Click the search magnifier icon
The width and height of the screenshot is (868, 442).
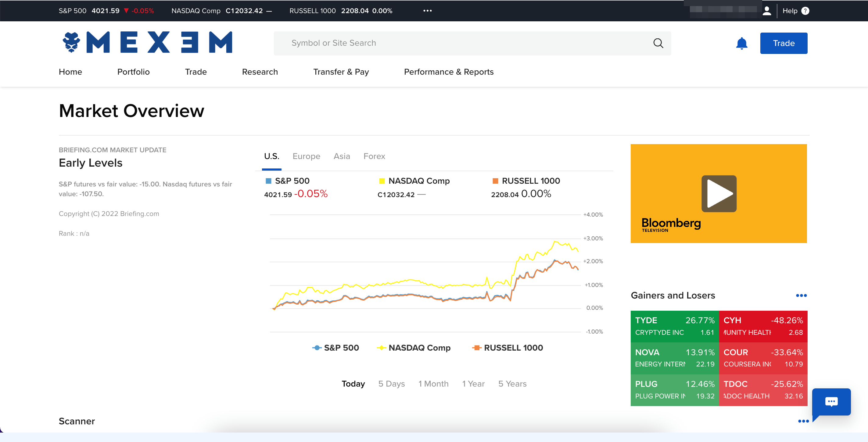click(658, 43)
